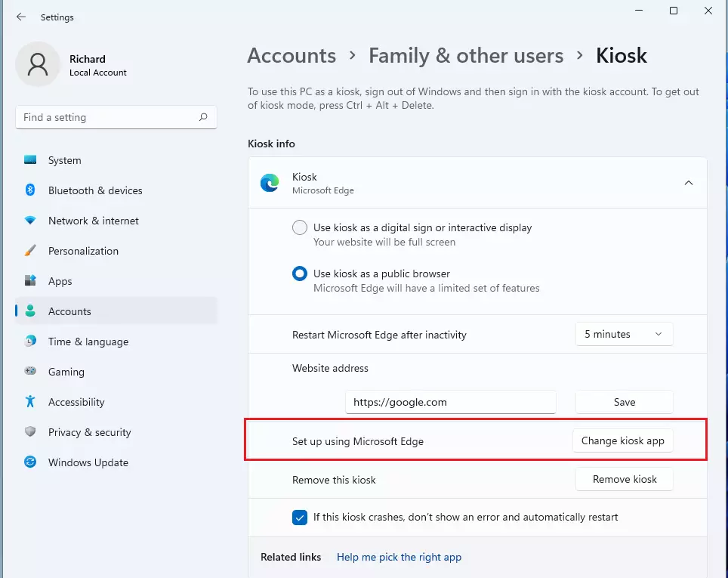Screen dimensions: 728x578
Task: Click the Personalization paintbrush icon
Action: click(30, 250)
